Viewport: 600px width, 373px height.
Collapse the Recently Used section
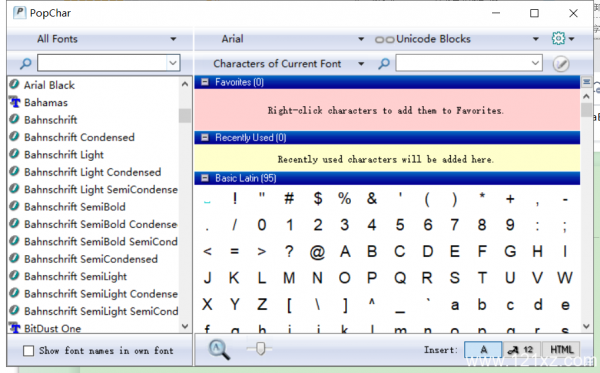(205, 137)
